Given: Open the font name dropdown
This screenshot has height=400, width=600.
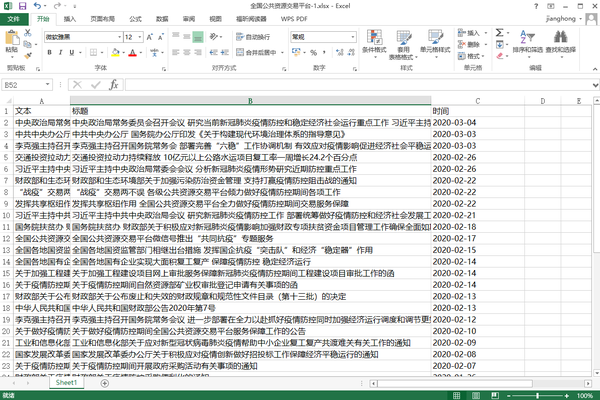Looking at the screenshot, I should pos(119,37).
